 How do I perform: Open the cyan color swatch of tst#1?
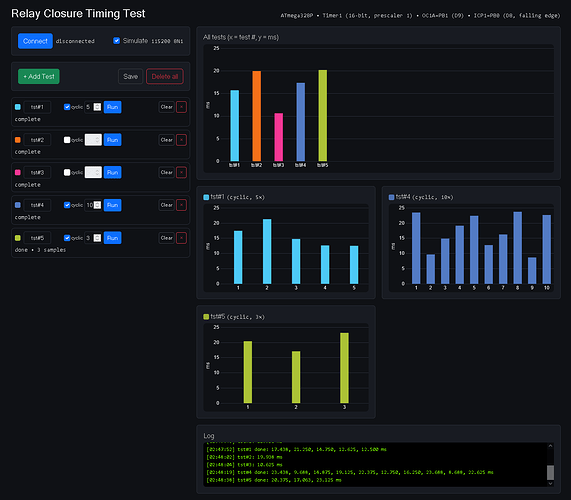[x=17, y=107]
